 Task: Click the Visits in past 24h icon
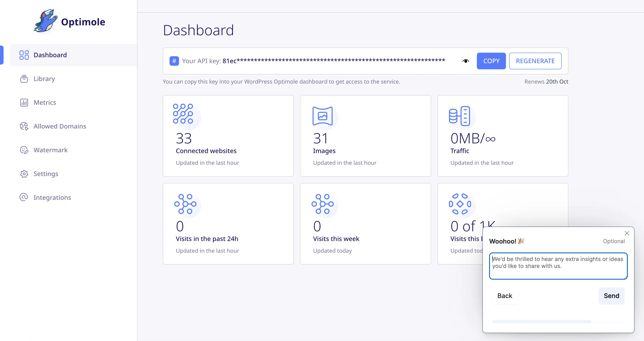(185, 204)
